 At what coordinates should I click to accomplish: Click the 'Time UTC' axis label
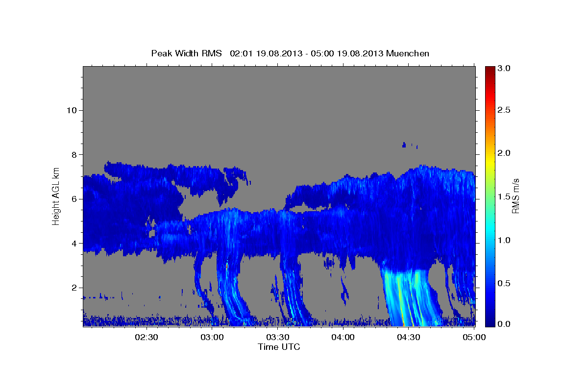(279, 347)
